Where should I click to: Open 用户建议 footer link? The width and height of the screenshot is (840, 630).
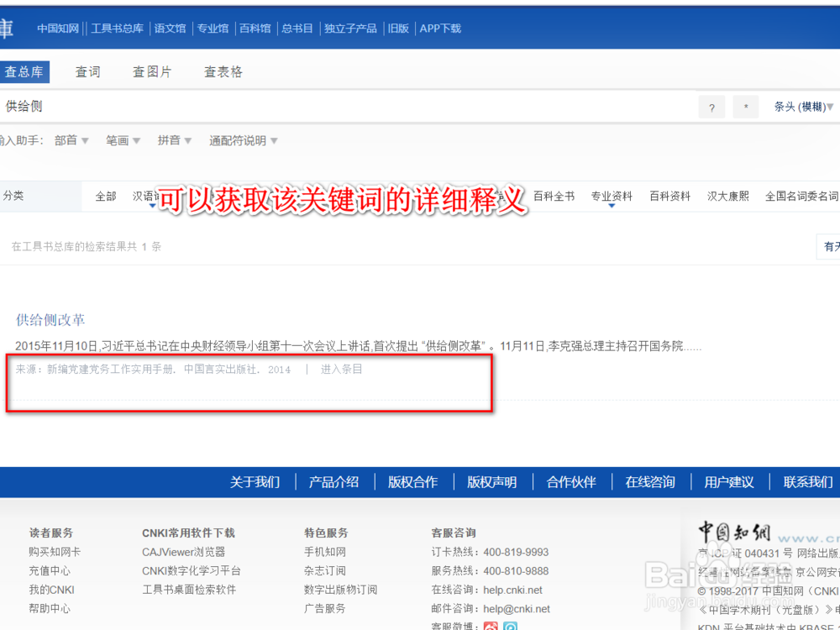point(729,482)
